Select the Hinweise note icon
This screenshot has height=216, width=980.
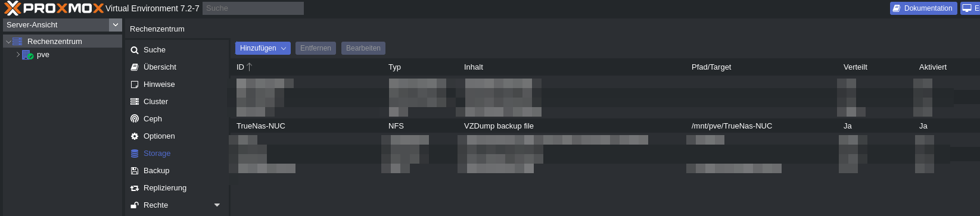tap(135, 84)
